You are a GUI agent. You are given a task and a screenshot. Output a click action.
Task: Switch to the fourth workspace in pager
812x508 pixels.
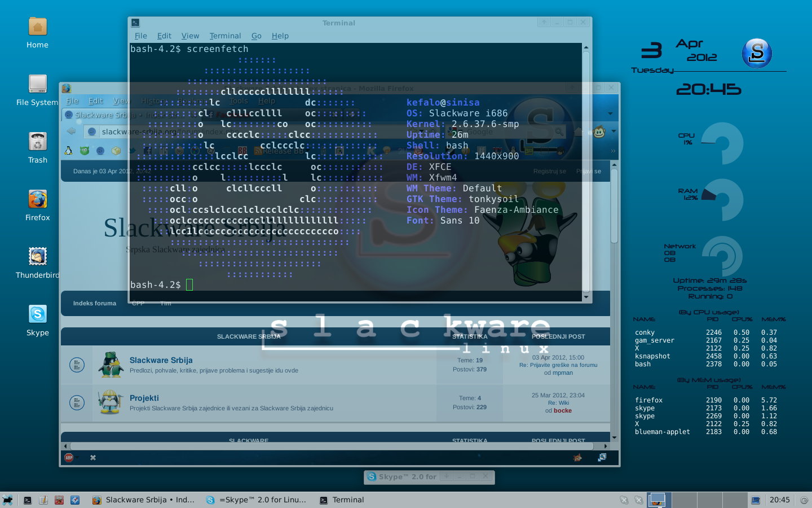735,500
